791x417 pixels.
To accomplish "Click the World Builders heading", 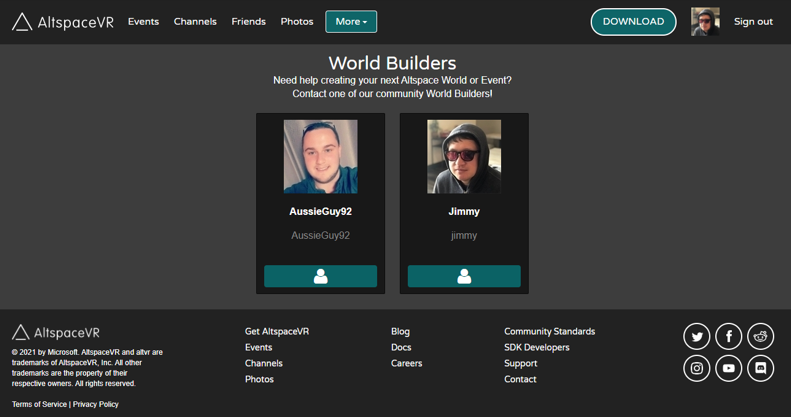I will pyautogui.click(x=392, y=63).
